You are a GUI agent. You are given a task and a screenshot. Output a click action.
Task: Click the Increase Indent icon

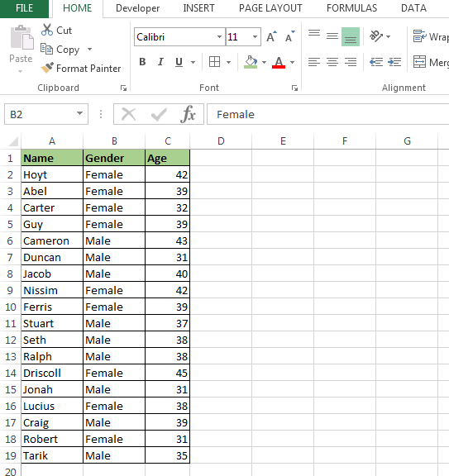(394, 62)
